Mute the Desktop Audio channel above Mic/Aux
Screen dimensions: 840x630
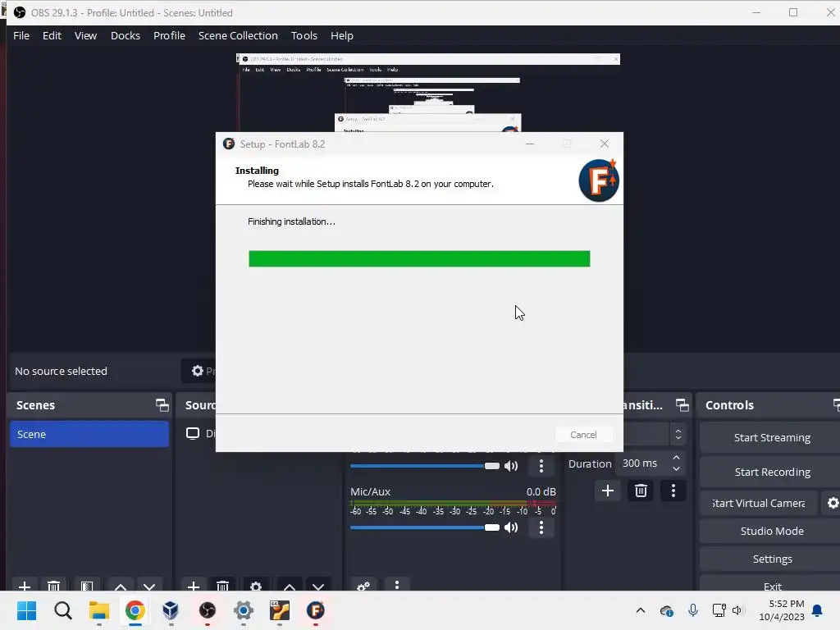click(511, 466)
